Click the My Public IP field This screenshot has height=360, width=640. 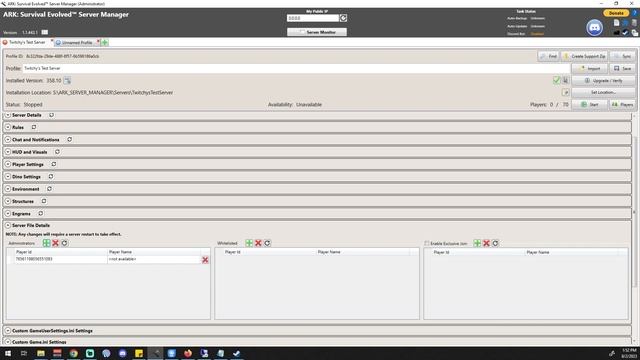tap(313, 18)
